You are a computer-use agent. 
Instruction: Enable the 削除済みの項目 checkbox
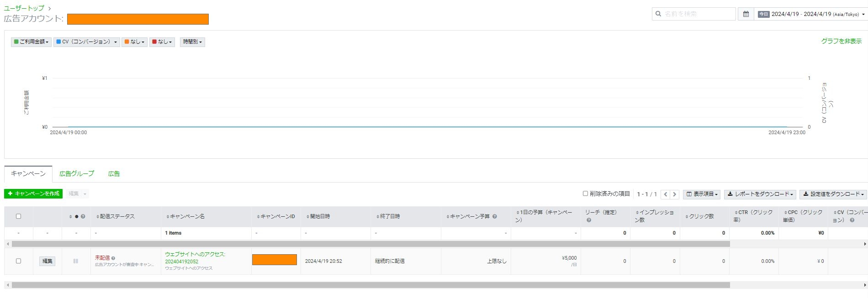click(585, 193)
